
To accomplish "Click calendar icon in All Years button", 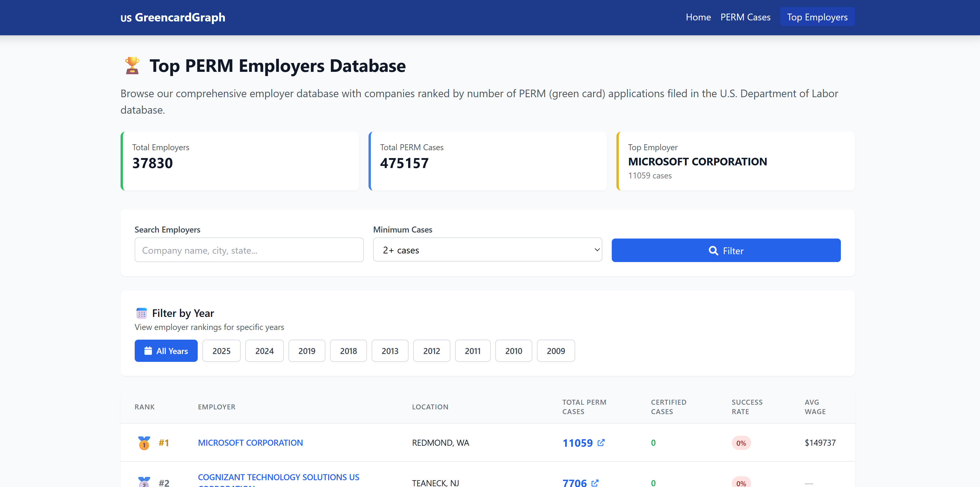I will (148, 351).
